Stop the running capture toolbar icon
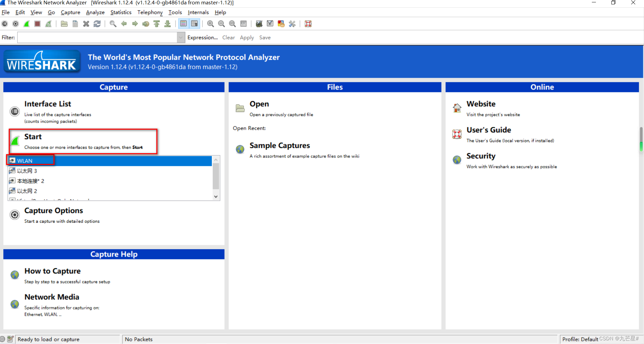The width and height of the screenshot is (644, 344). tap(37, 24)
